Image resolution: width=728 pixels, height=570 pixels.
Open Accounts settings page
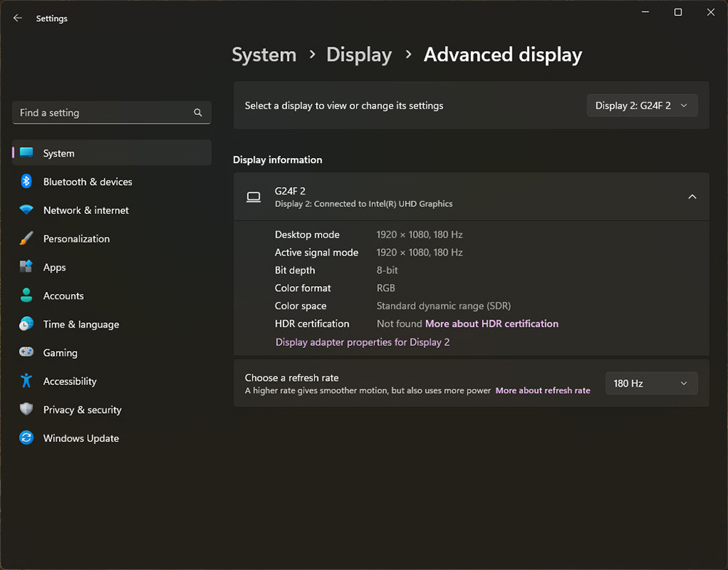coord(111,296)
